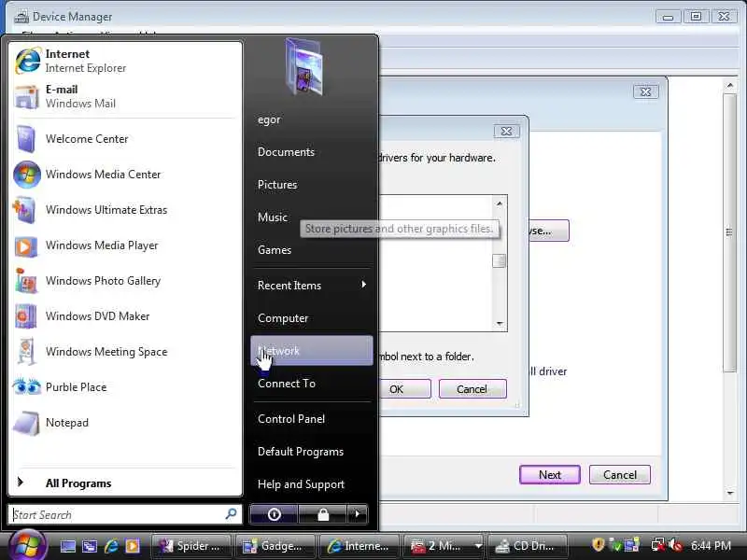This screenshot has width=747, height=560.
Task: Click Switch between windows quick launch icon
Action: point(89,546)
